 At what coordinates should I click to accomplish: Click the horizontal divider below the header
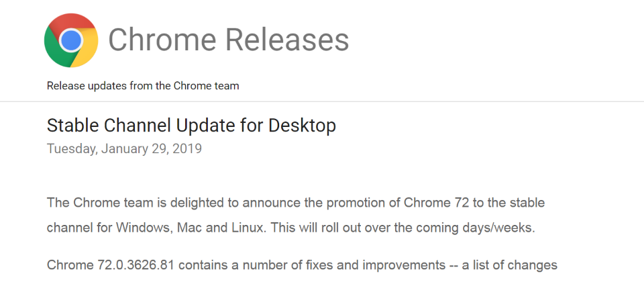point(322,101)
